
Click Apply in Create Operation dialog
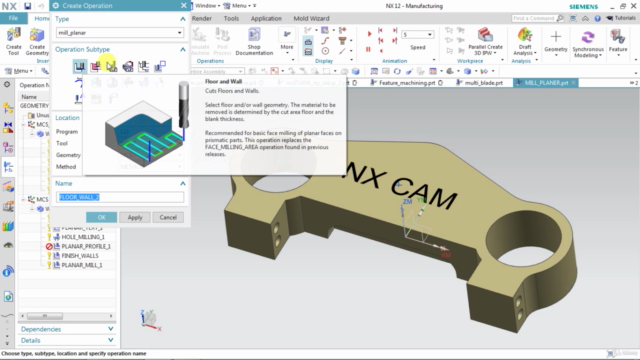click(x=135, y=217)
